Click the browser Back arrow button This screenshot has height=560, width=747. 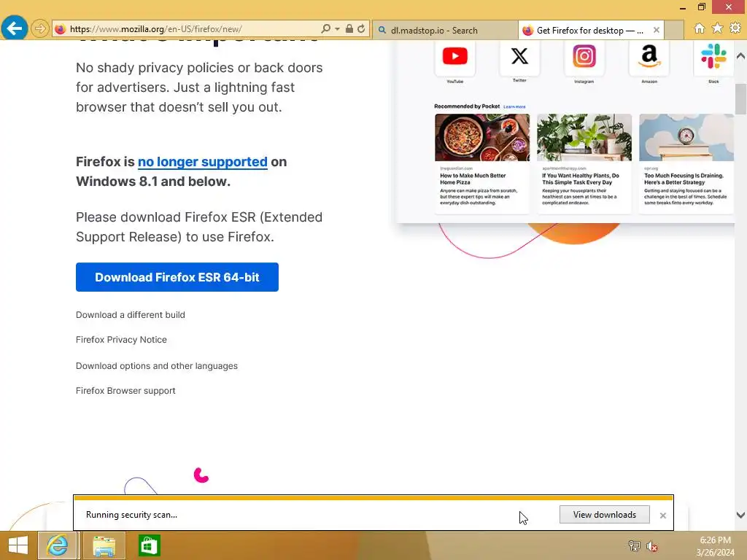click(15, 28)
